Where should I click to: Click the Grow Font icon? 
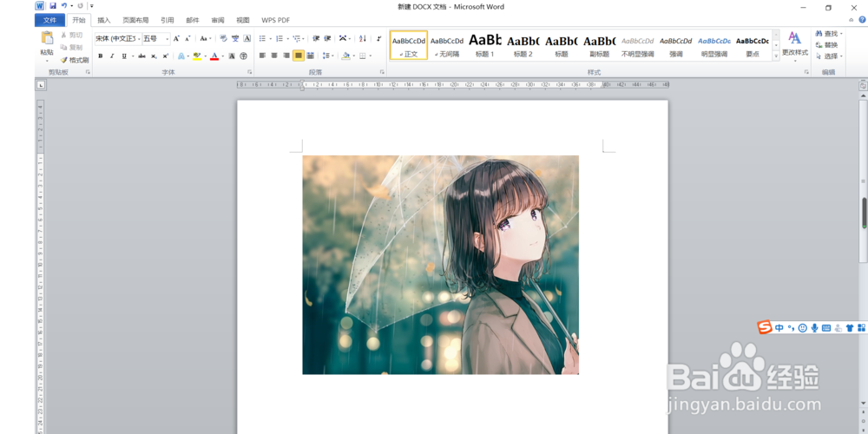pos(176,39)
